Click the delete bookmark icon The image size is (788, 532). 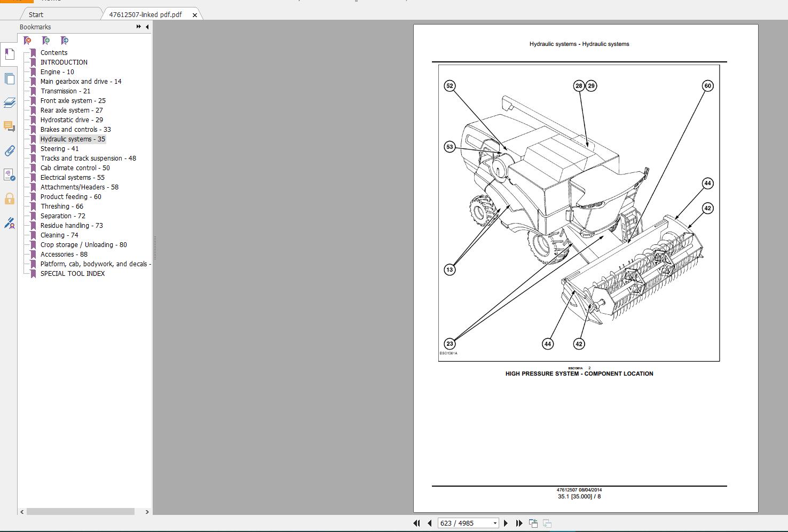point(27,41)
